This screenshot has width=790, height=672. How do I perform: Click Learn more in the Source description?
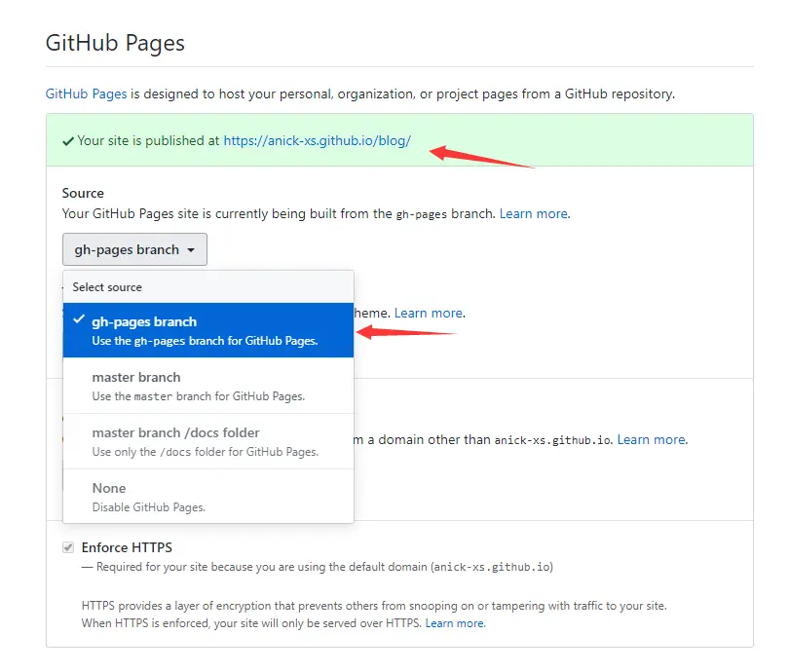(x=534, y=213)
